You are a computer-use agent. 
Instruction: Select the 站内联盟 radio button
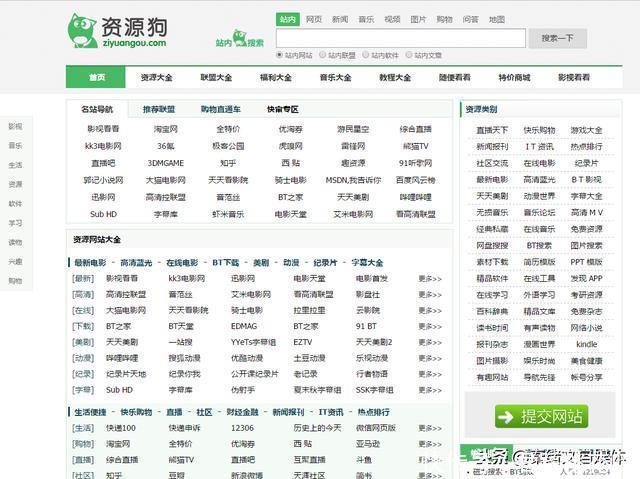(322, 55)
